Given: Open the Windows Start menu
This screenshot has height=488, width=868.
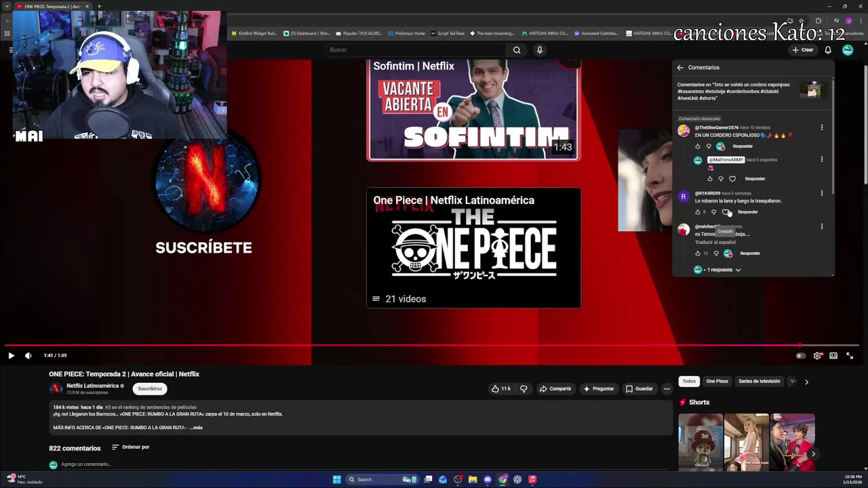Looking at the screenshot, I should [336, 479].
